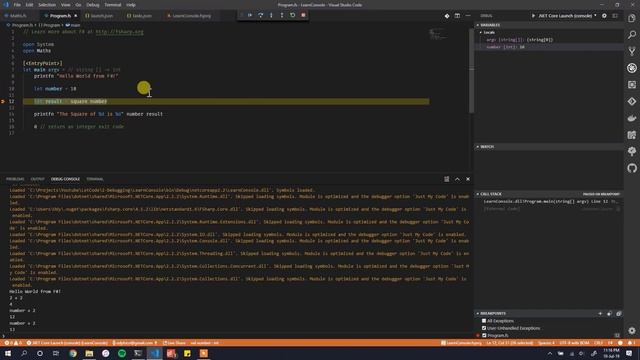Click the code minimap preview
This screenshot has width=640, height=360.
(x=438, y=34)
